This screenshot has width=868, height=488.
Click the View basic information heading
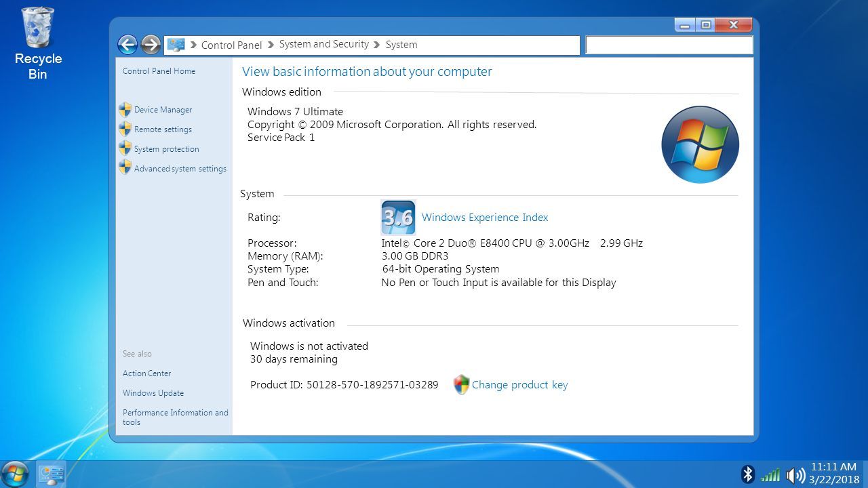[367, 72]
